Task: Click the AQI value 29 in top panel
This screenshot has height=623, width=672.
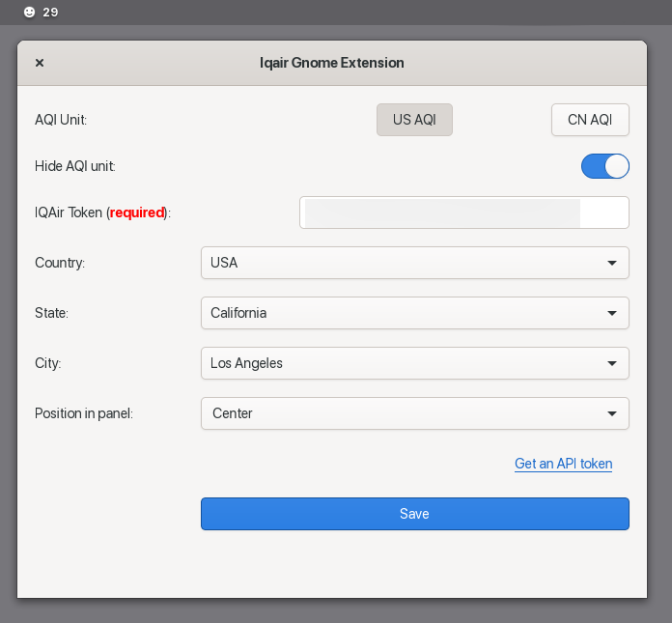Action: 50,12
